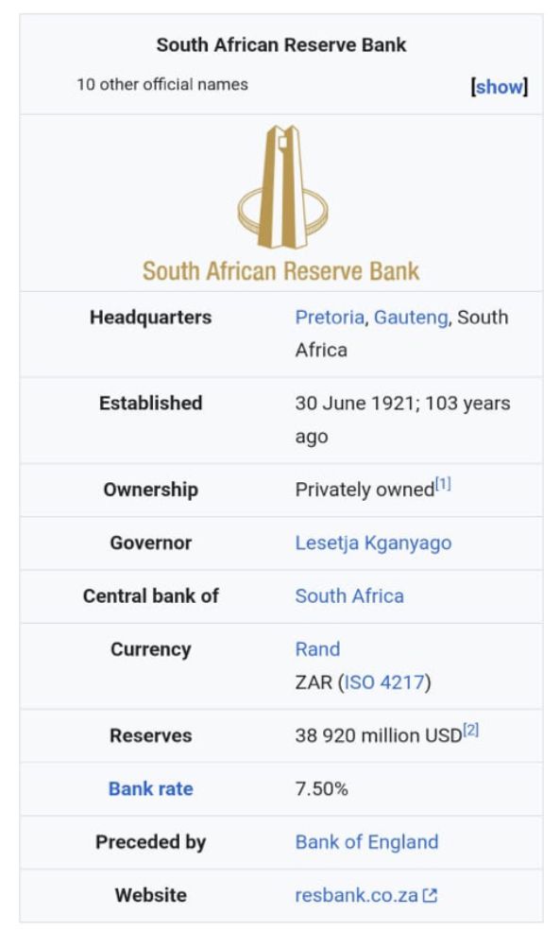This screenshot has width=560, height=948.
Task: Click the 7.50% bank rate value
Action: [x=321, y=789]
